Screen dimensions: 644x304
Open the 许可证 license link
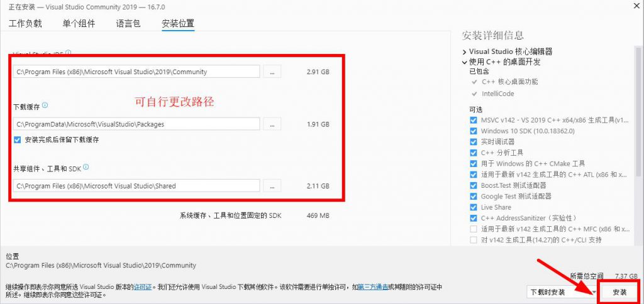(143, 287)
